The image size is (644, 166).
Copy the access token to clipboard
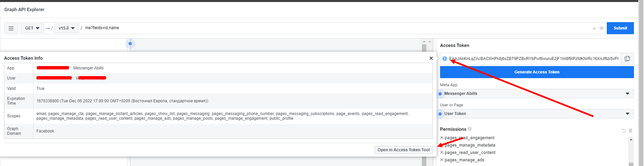click(627, 59)
